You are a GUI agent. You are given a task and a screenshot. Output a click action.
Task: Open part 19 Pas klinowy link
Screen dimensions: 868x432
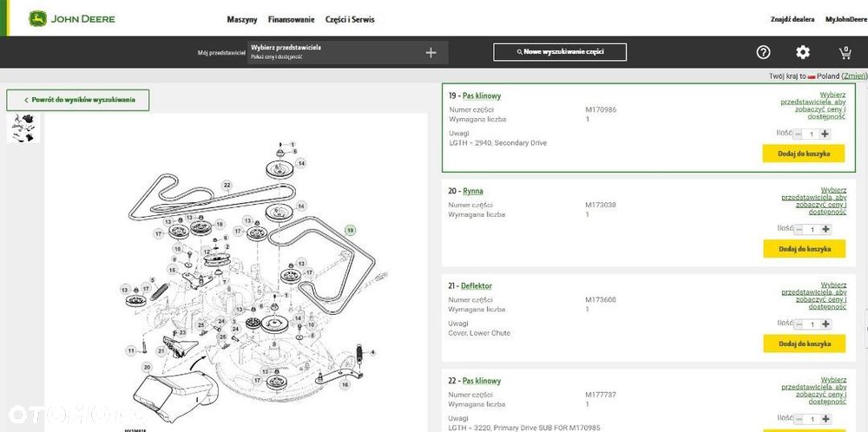(x=482, y=95)
